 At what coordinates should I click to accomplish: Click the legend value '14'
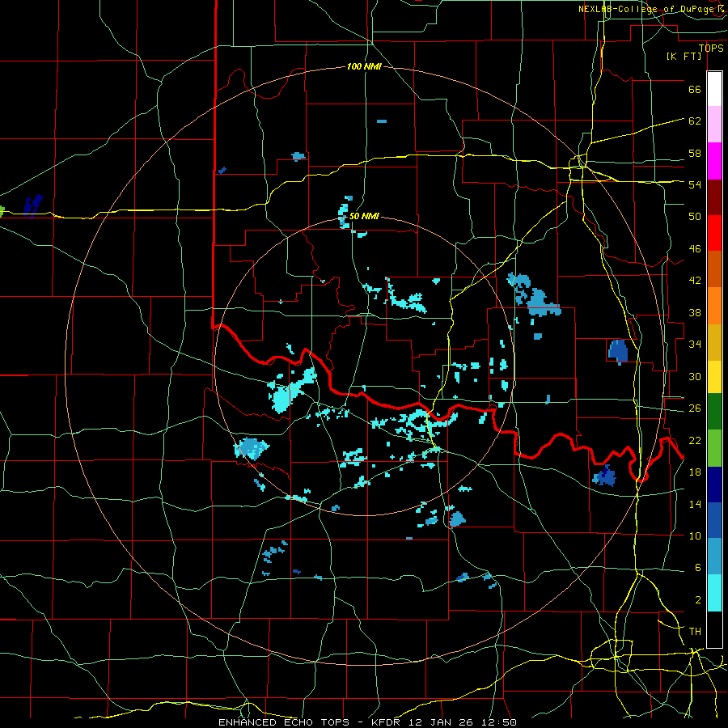point(695,504)
